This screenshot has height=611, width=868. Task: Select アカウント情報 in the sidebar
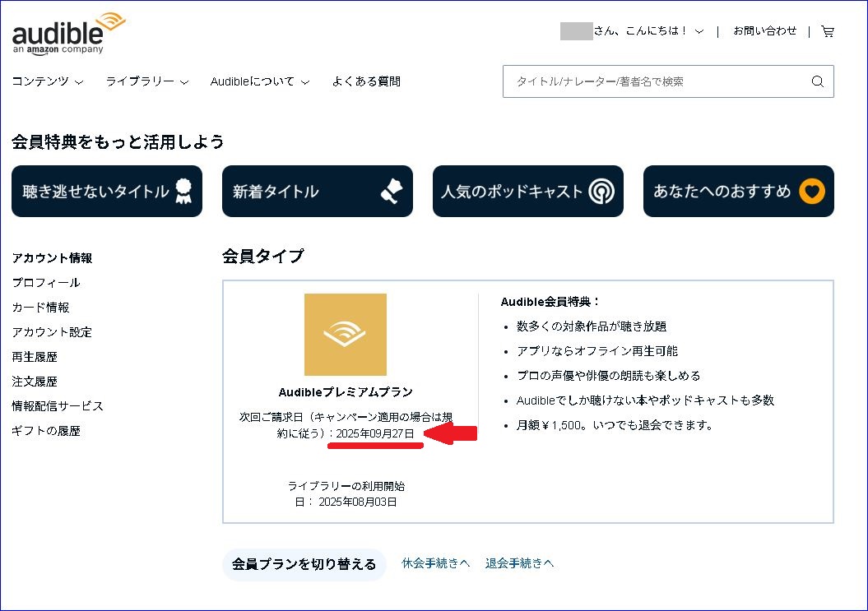pyautogui.click(x=52, y=258)
